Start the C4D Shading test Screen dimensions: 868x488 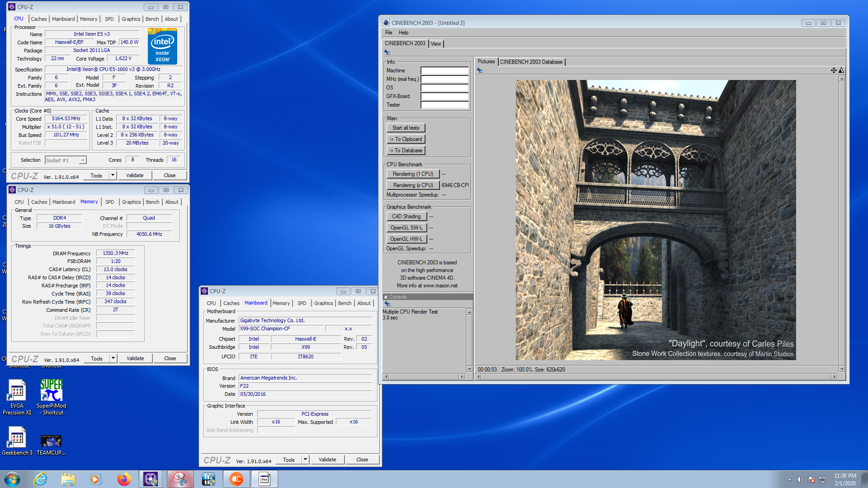406,216
